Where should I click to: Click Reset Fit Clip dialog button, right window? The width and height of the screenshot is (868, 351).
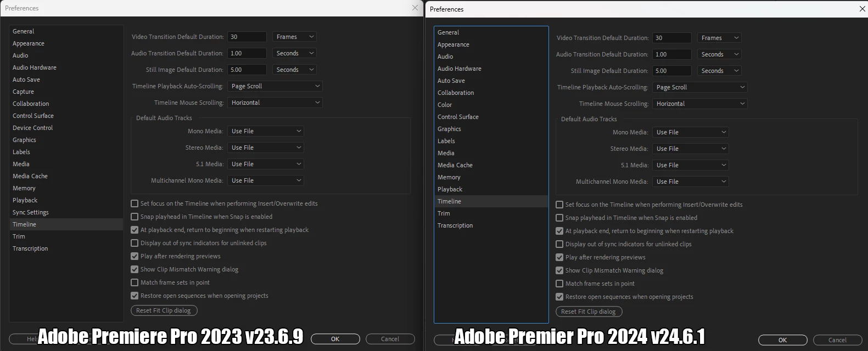tap(589, 312)
